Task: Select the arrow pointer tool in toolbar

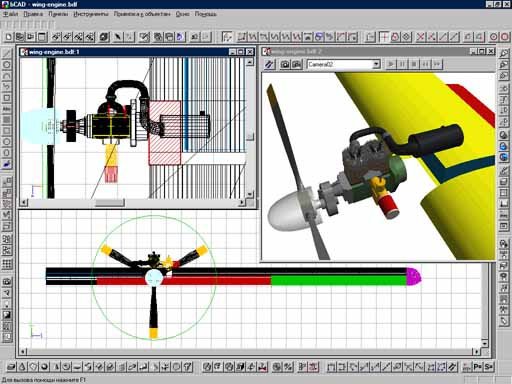Action: [117, 37]
